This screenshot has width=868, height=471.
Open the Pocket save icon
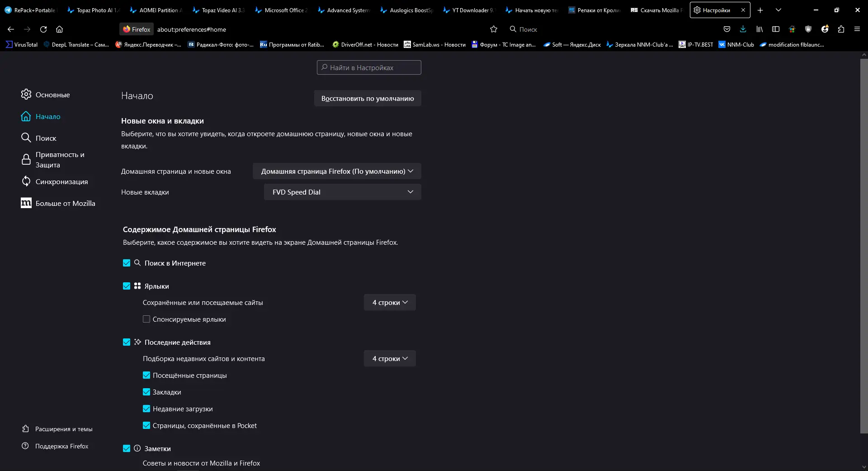click(x=727, y=29)
